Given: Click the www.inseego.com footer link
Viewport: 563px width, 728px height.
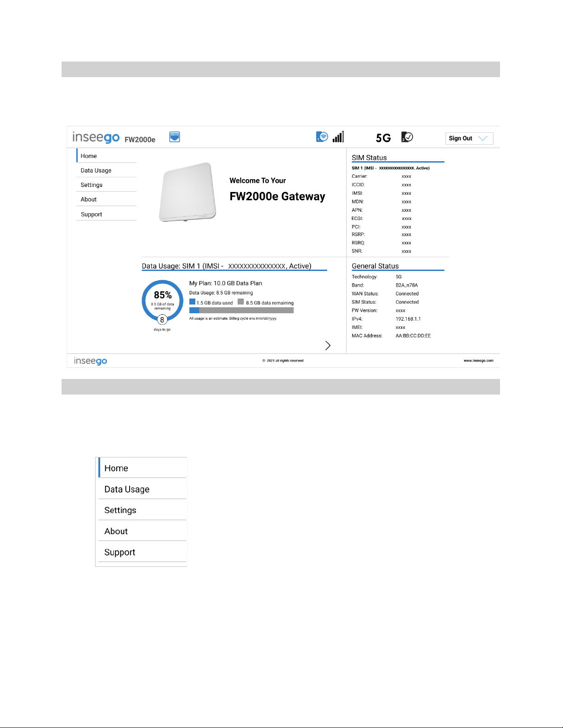Looking at the screenshot, I should tap(478, 361).
